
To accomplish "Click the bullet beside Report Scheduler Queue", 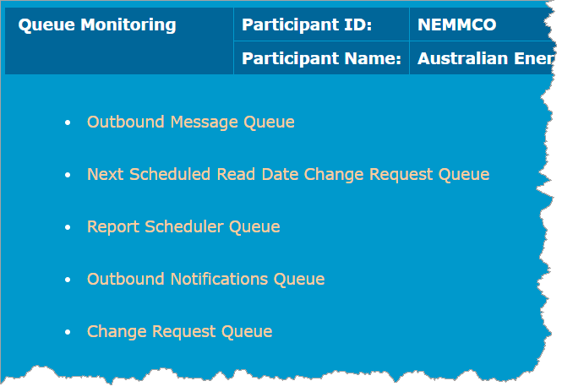I will [x=68, y=228].
